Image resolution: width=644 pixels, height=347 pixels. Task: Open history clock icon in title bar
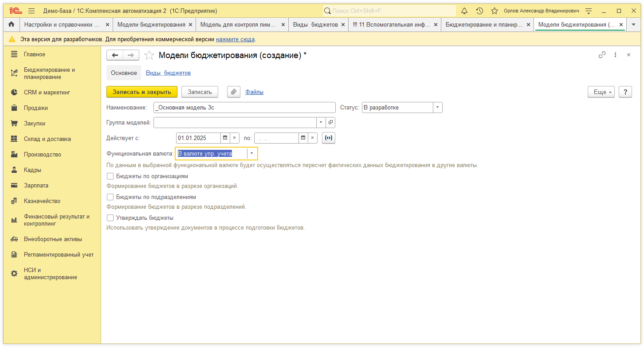[x=479, y=11]
